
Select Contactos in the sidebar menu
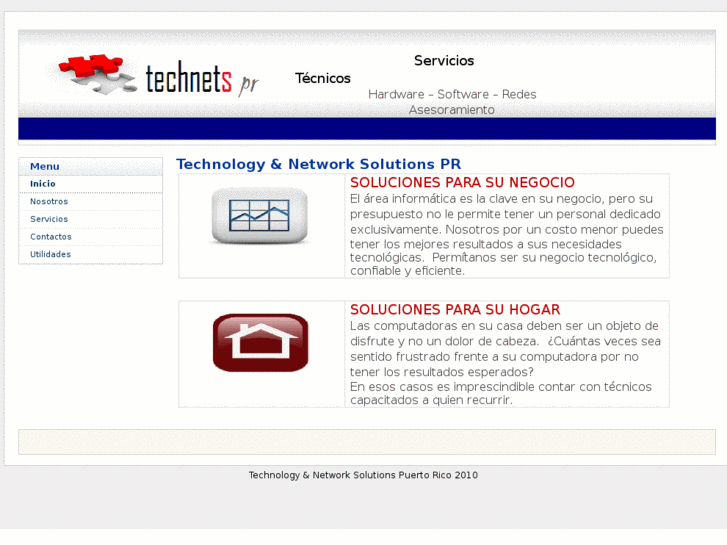point(90,237)
